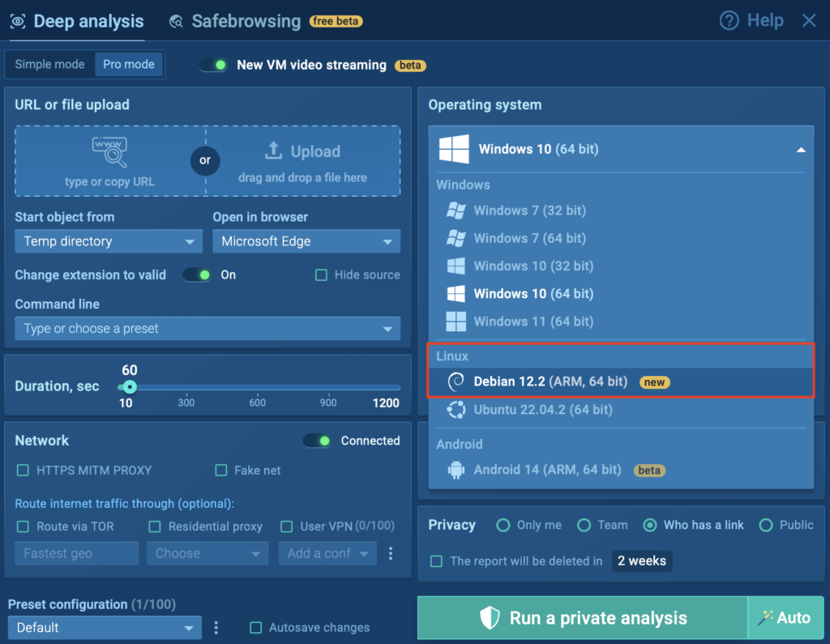
Task: Click the Auto button
Action: (x=785, y=618)
